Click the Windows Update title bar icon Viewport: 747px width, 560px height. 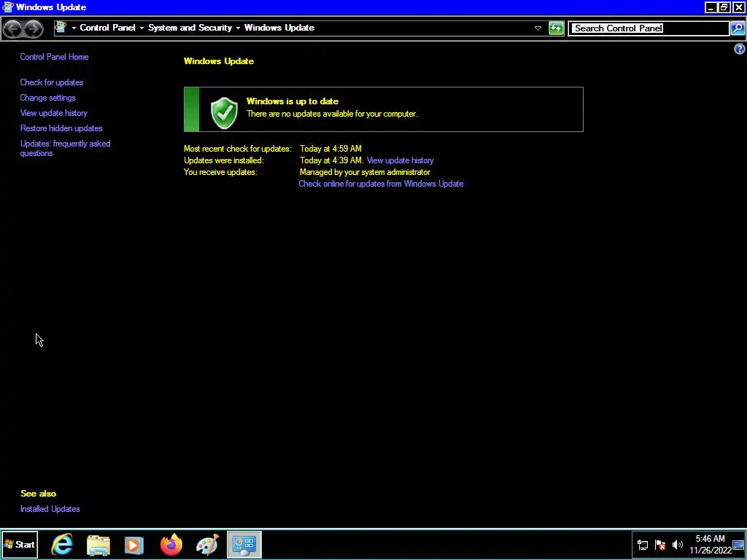pyautogui.click(x=7, y=7)
